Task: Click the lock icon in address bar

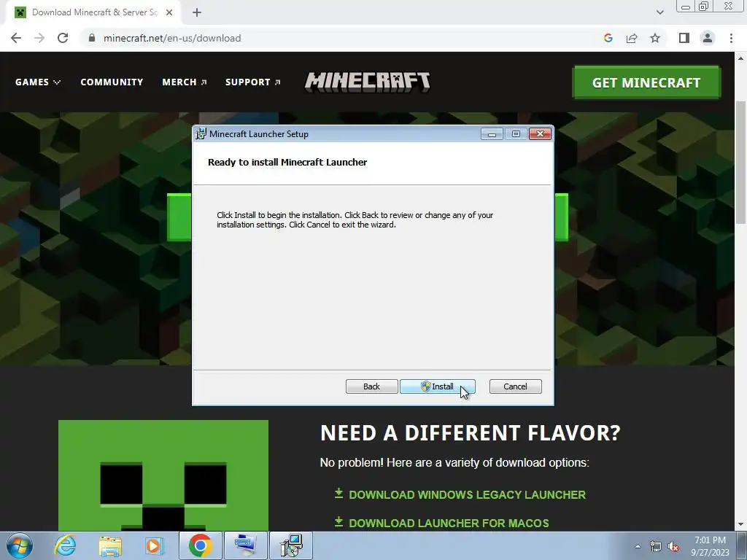Action: click(92, 38)
